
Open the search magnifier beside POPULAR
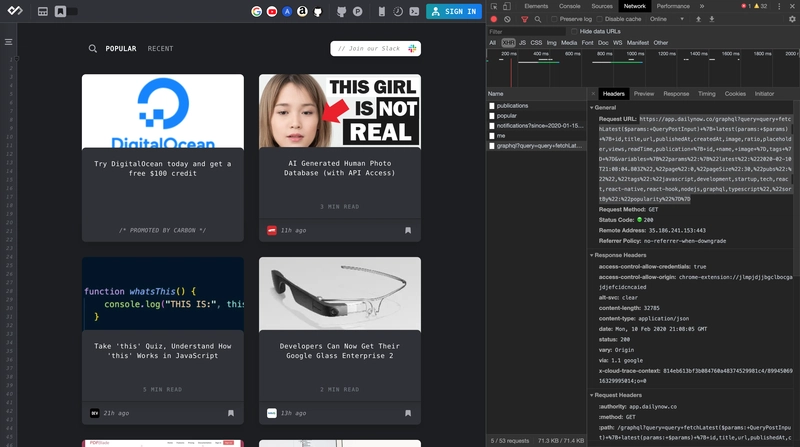92,48
